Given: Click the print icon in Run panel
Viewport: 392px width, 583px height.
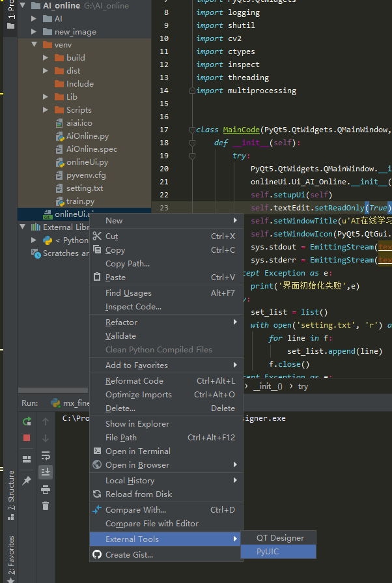Looking at the screenshot, I should [46, 489].
